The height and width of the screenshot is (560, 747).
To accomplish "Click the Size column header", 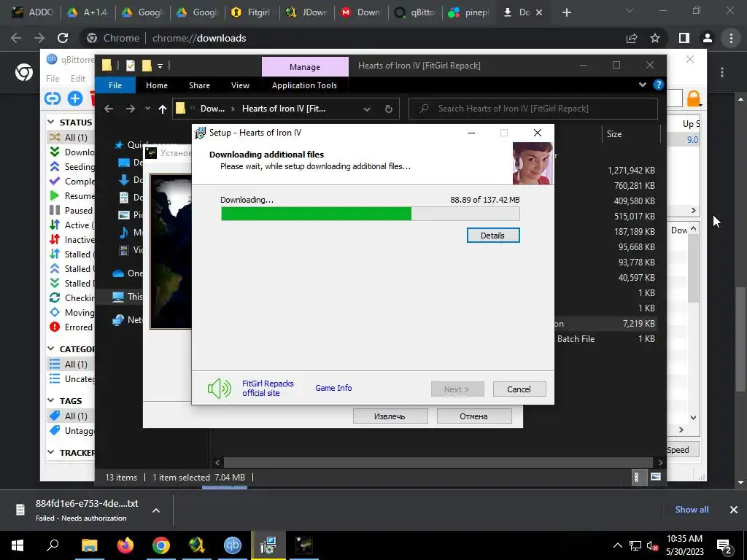I will point(614,134).
